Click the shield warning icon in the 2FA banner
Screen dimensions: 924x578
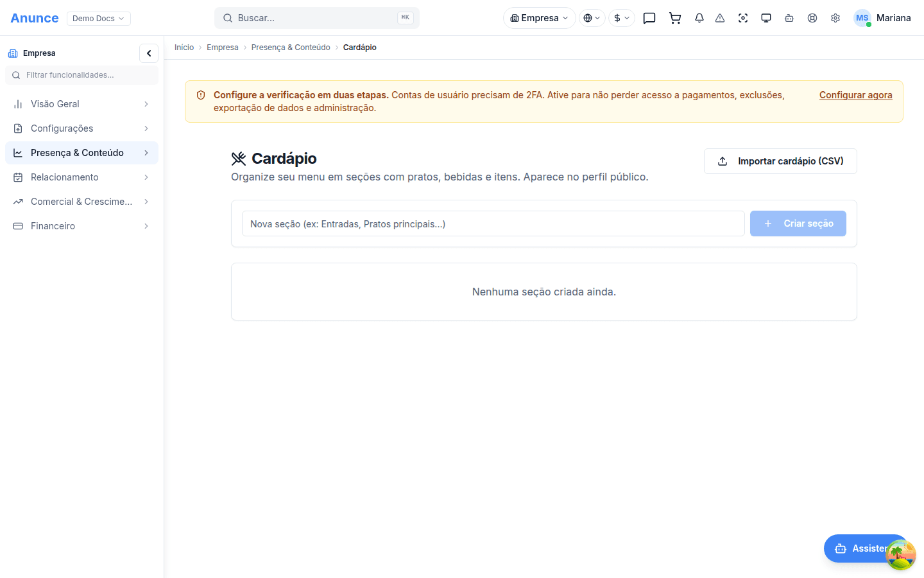201,95
